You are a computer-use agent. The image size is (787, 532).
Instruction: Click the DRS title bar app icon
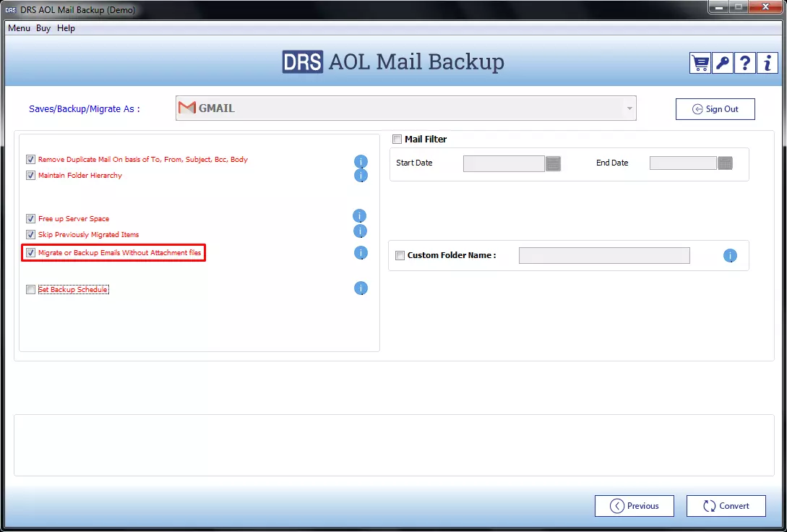pos(11,10)
